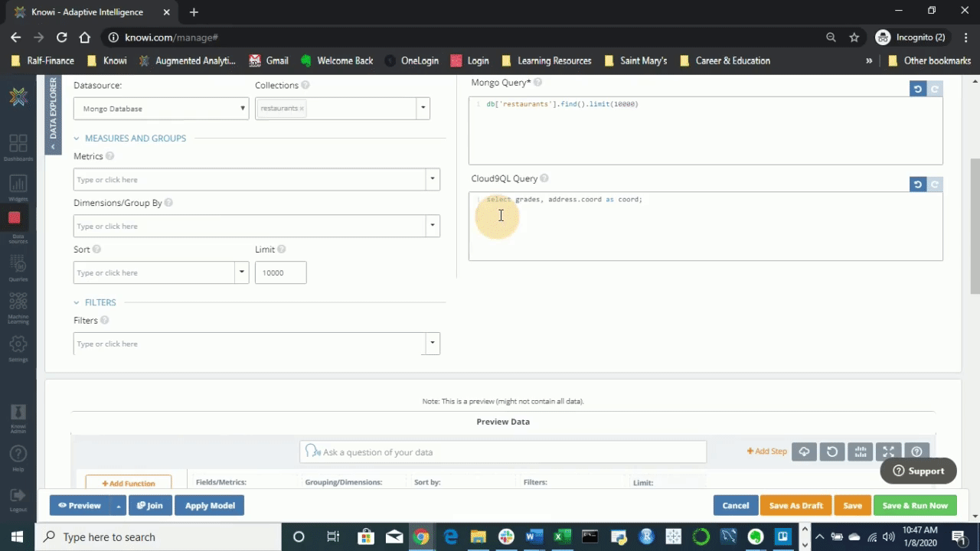Open the Datasource Mongo Database dropdown
The image size is (980, 551).
point(161,109)
